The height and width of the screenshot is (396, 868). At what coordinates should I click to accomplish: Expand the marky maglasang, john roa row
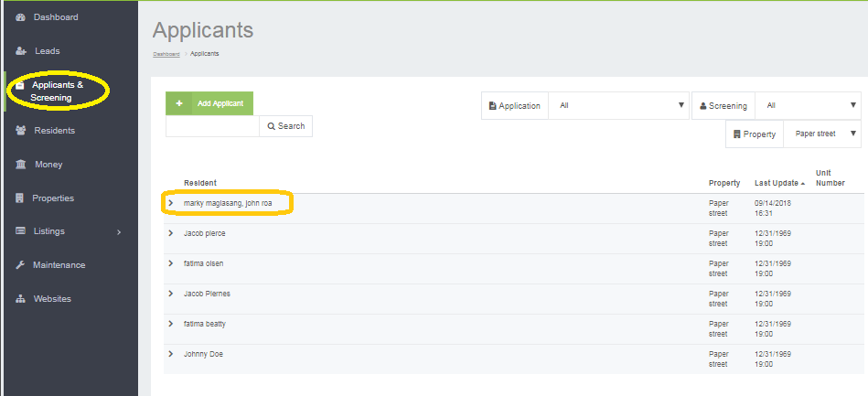pyautogui.click(x=170, y=203)
